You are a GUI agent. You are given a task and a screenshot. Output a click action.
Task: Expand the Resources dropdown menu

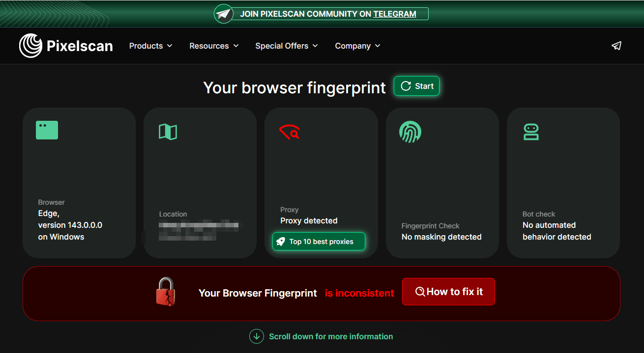214,46
